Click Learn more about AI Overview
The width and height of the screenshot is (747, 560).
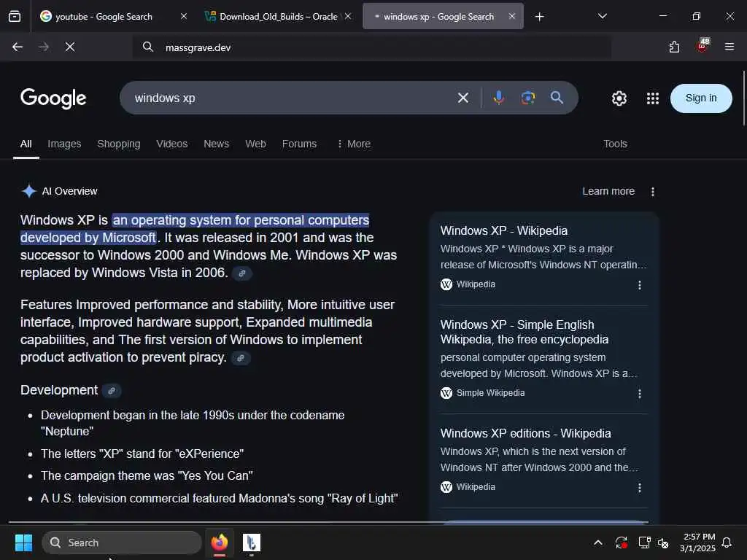608,191
